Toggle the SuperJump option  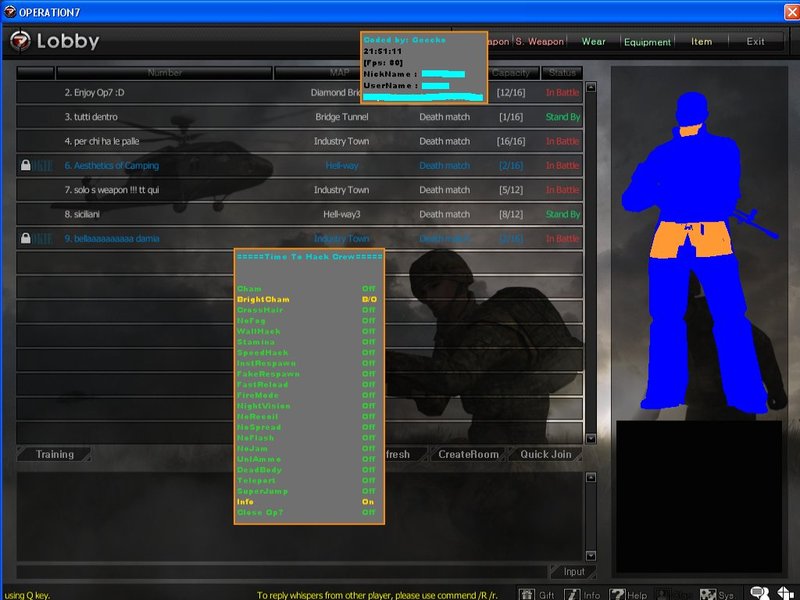tap(307, 491)
